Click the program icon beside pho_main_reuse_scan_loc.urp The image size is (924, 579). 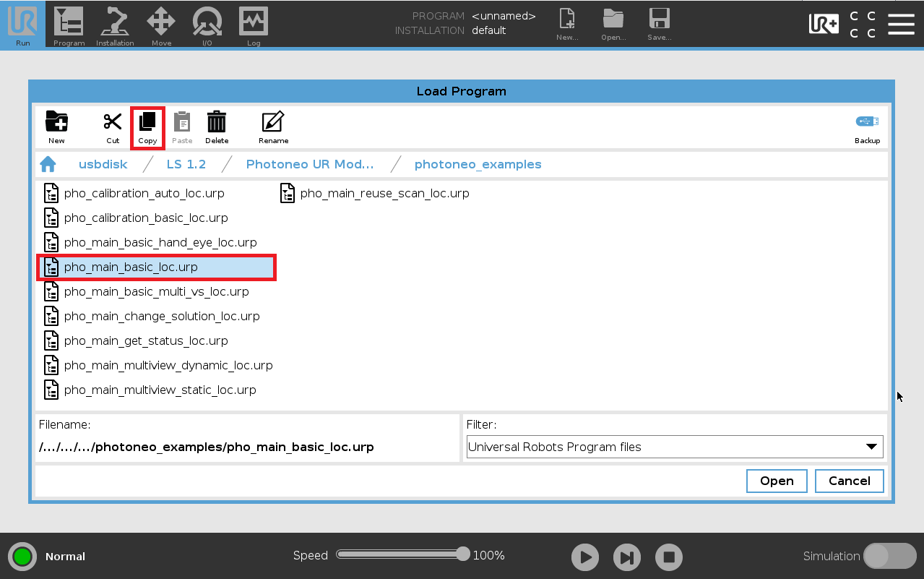[288, 194]
